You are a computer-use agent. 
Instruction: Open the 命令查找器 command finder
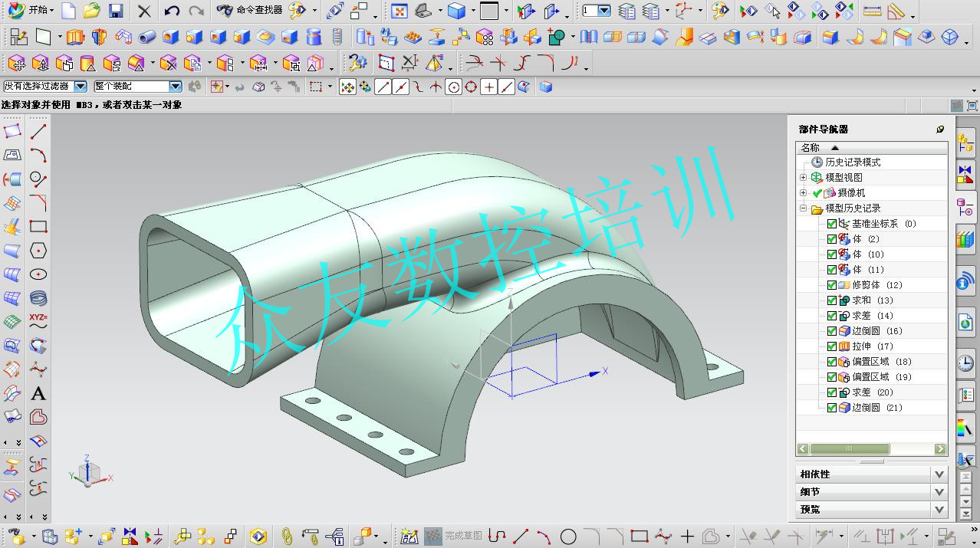(x=250, y=11)
